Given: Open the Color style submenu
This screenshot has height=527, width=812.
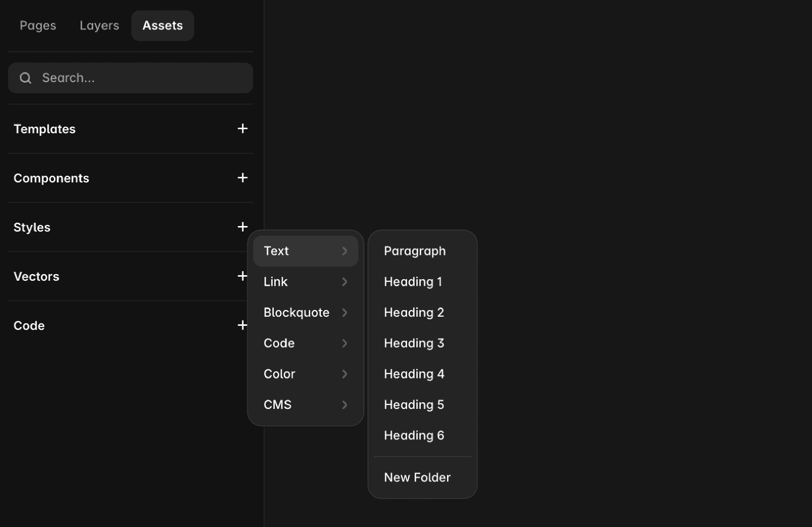Looking at the screenshot, I should tap(306, 374).
